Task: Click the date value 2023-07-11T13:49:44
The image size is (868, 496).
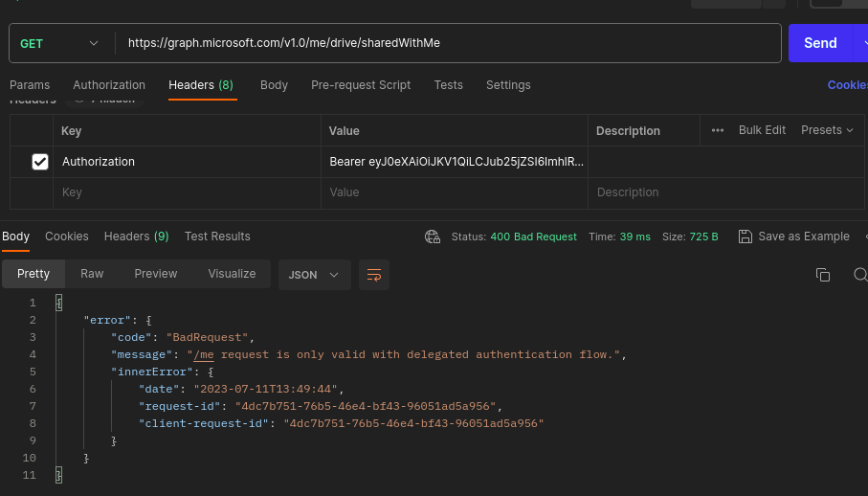Action: [266, 389]
